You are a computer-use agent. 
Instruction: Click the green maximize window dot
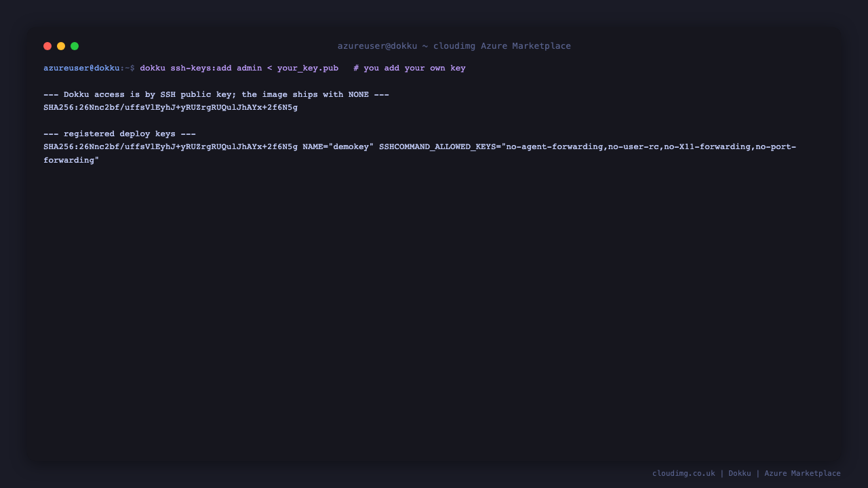(x=75, y=46)
